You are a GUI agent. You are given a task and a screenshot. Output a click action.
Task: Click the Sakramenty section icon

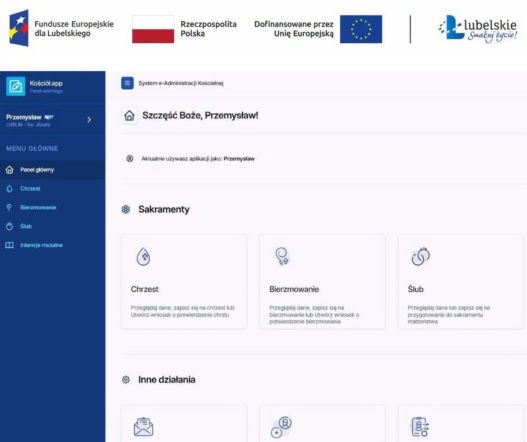click(126, 209)
